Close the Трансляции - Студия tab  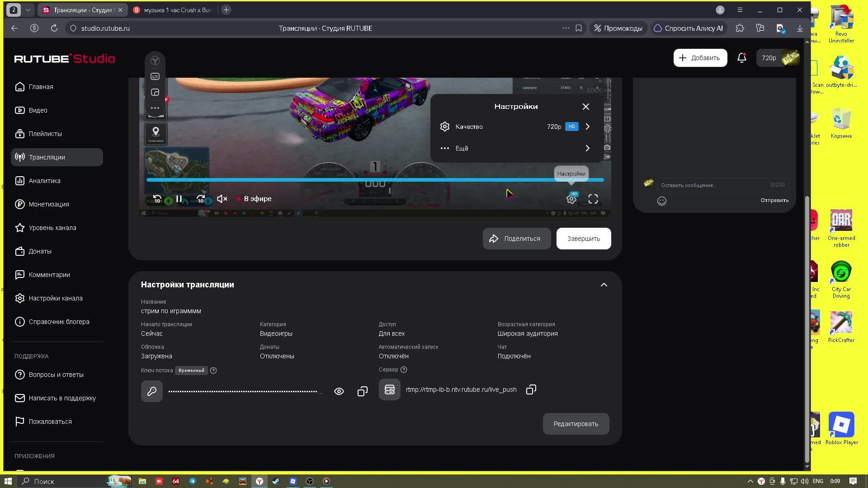(x=120, y=10)
